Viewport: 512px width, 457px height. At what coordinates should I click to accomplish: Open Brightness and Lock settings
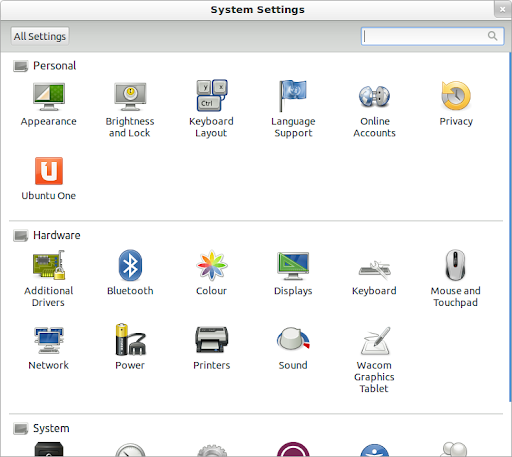click(x=130, y=110)
